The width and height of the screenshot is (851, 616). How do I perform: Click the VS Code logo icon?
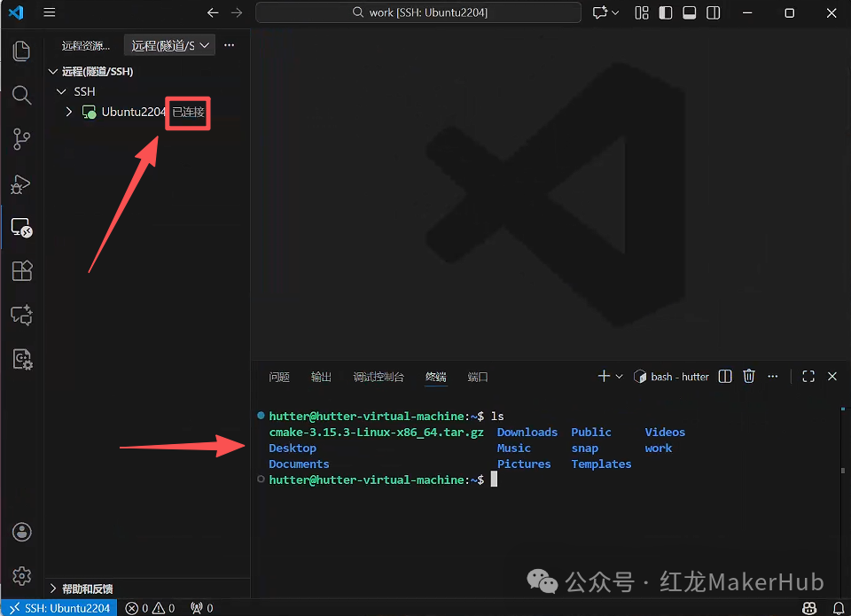16,12
